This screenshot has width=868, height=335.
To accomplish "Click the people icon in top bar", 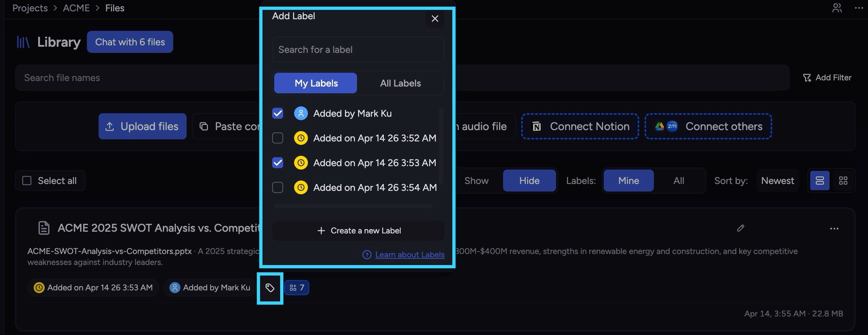I will coord(837,8).
